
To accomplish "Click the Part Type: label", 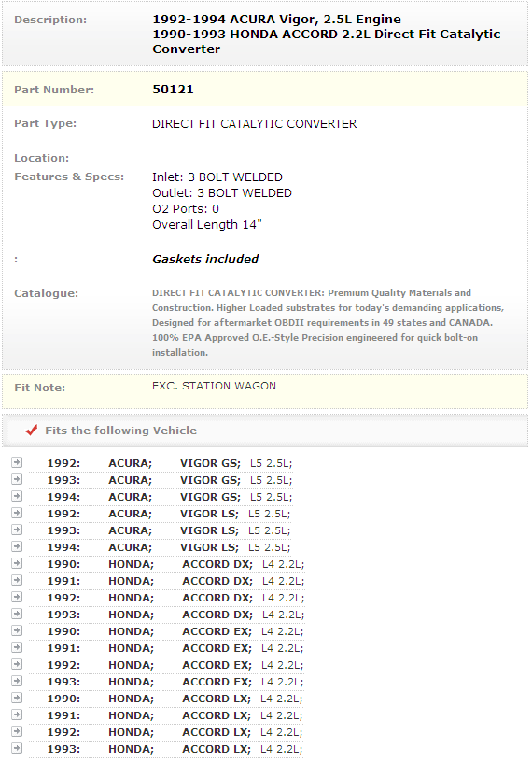I will click(x=45, y=123).
